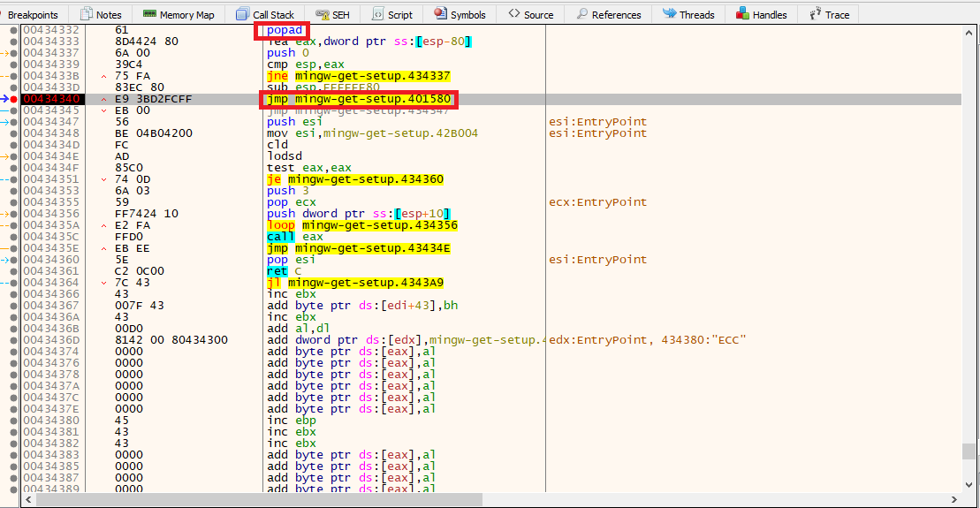
Task: Click the vertical scrollbar up arrow
Action: (969, 32)
